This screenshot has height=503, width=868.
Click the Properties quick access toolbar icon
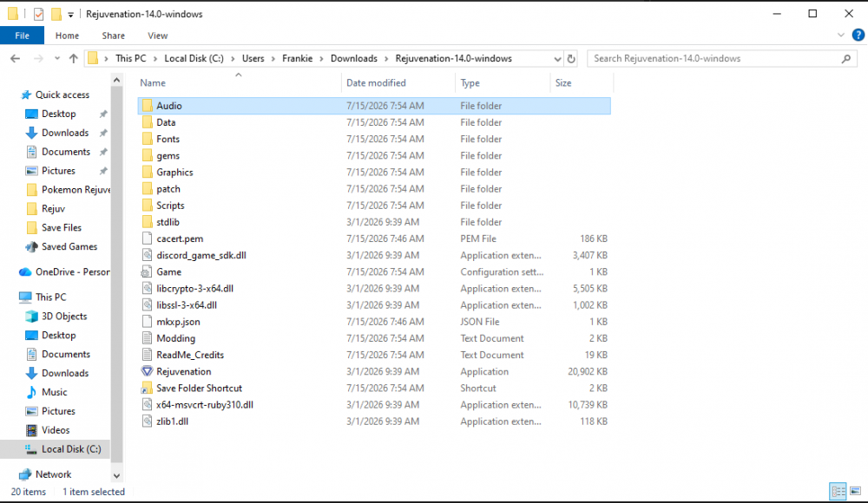click(38, 14)
